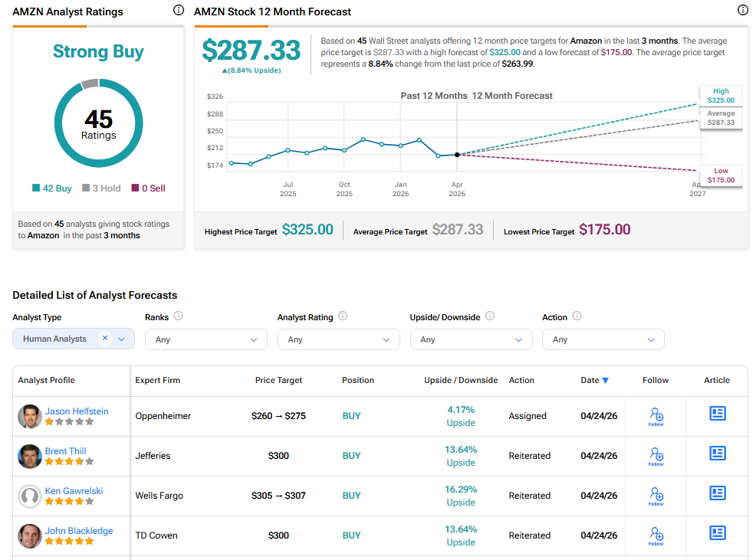
Task: Open the article icon in Oppenheimer's row
Action: [717, 413]
